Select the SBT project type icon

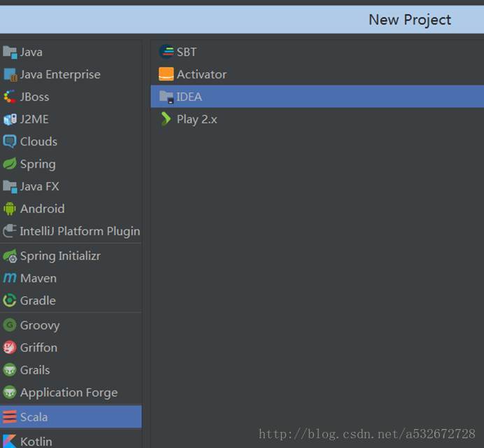coord(166,52)
